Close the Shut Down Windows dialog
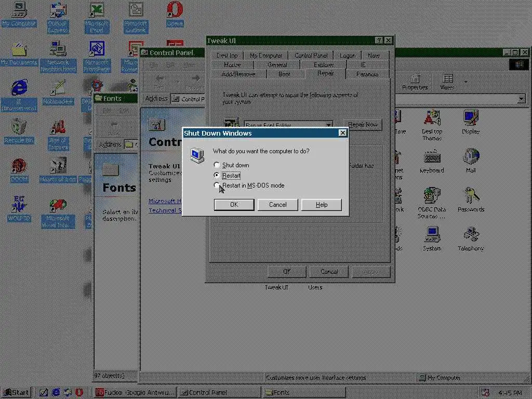Image resolution: width=532 pixels, height=399 pixels. [343, 133]
